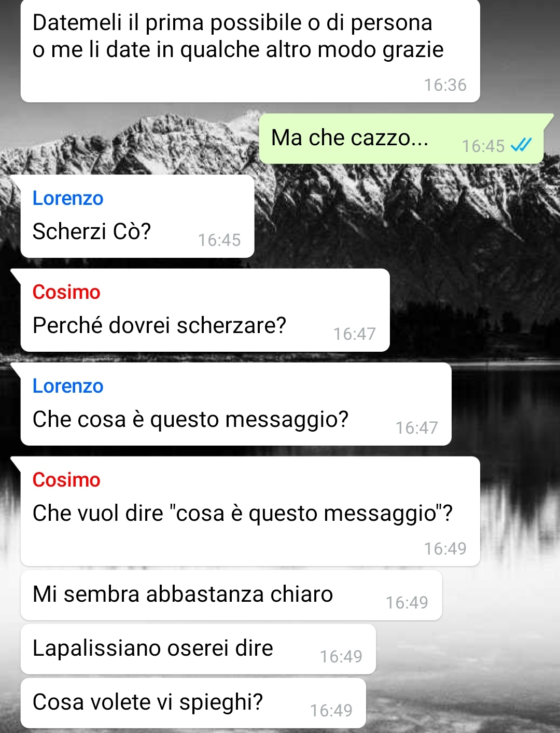This screenshot has height=733, width=560.
Task: Open Lorenzo's name above "Scherzi Cò?"
Action: (x=68, y=198)
